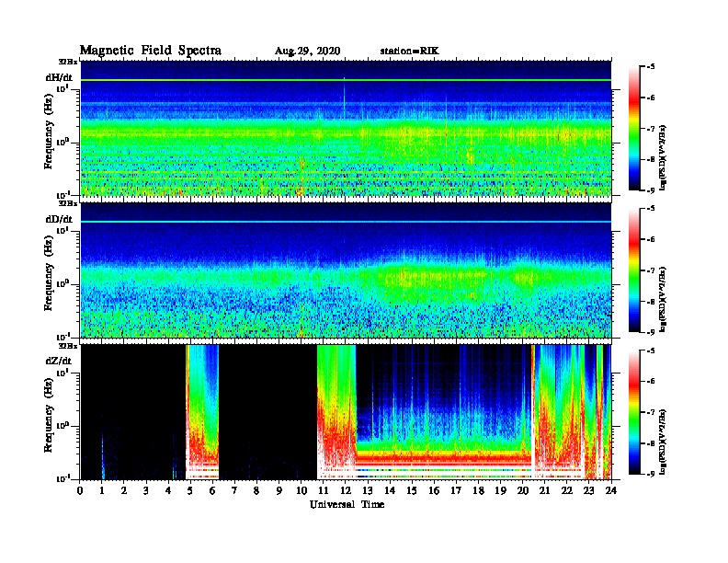Click hour tick label '21' on time axis
The height and width of the screenshot is (563, 728).
[x=544, y=490]
